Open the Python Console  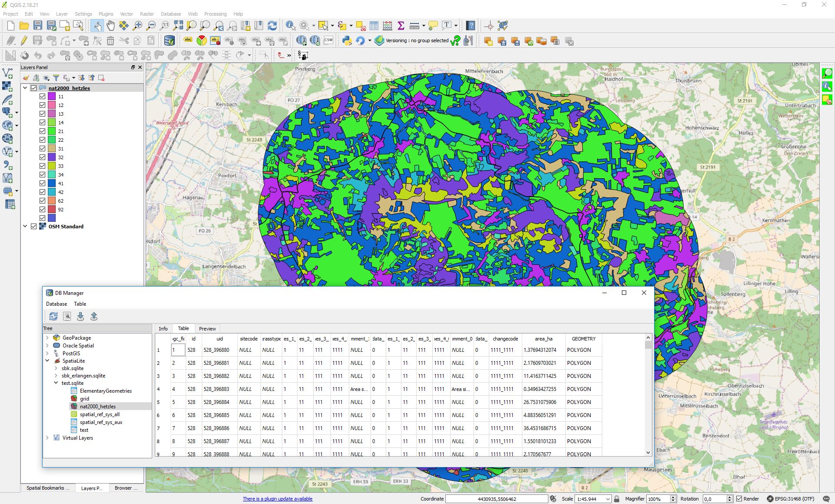pyautogui.click(x=347, y=41)
